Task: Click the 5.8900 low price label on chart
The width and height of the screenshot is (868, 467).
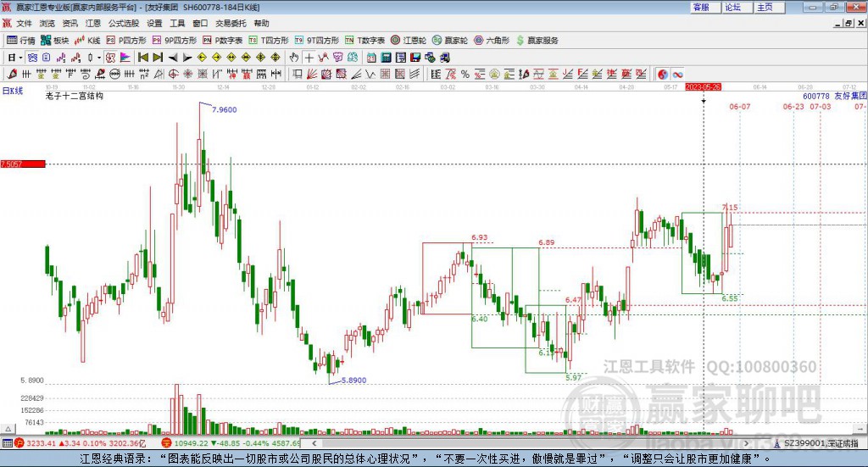Action: point(353,381)
